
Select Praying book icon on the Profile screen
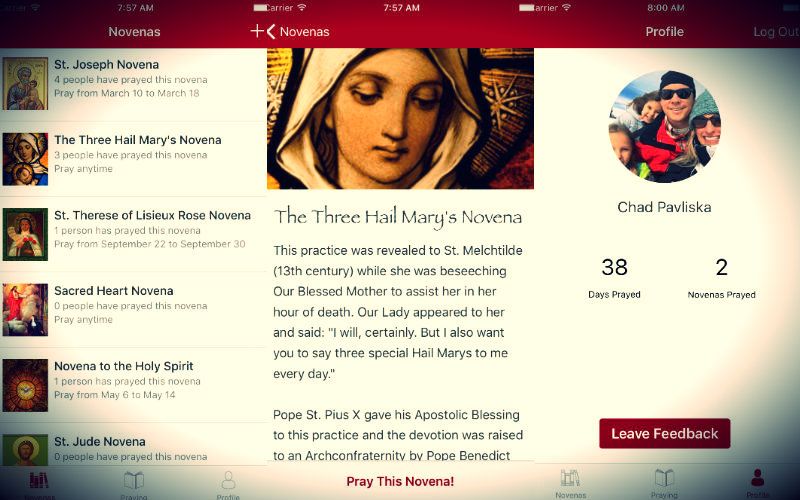(x=664, y=479)
